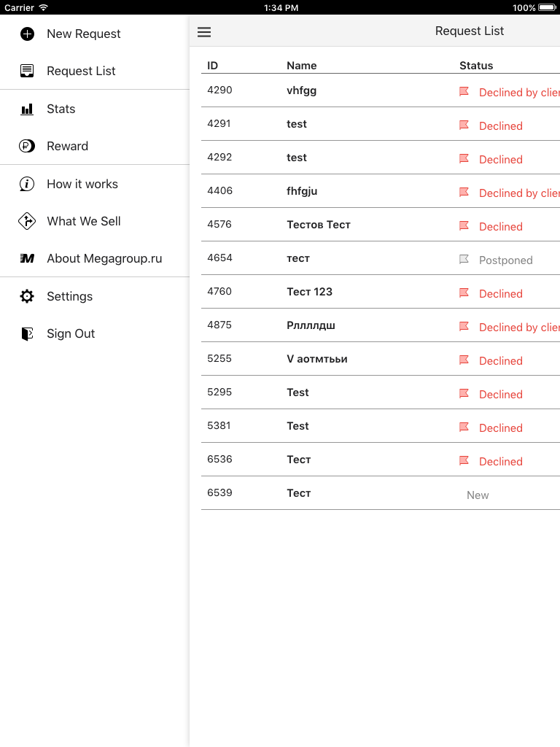Click the red flag for request 4875
This screenshot has height=747, width=560.
pos(464,326)
